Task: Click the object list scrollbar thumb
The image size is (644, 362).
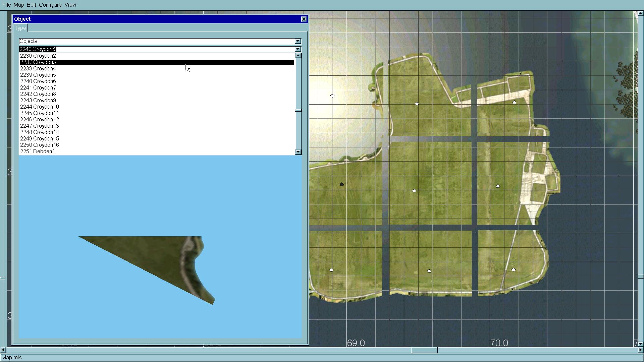Action: tap(298, 110)
